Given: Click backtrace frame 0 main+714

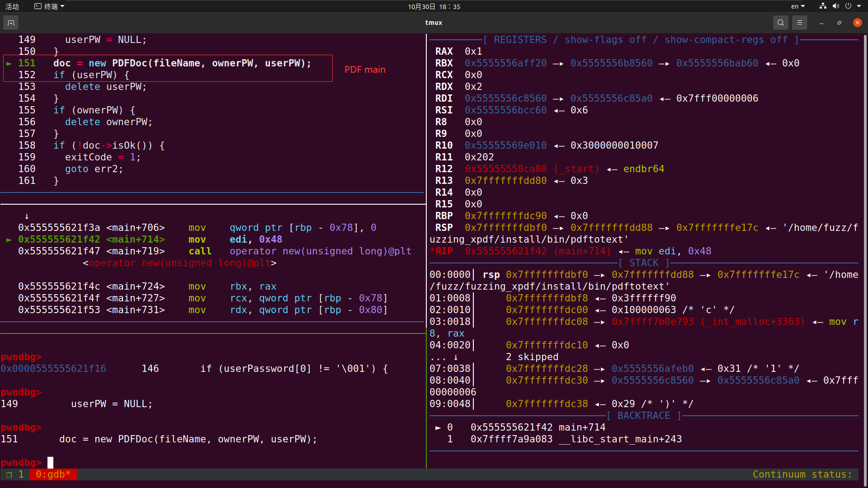Looking at the screenshot, I should tap(520, 427).
